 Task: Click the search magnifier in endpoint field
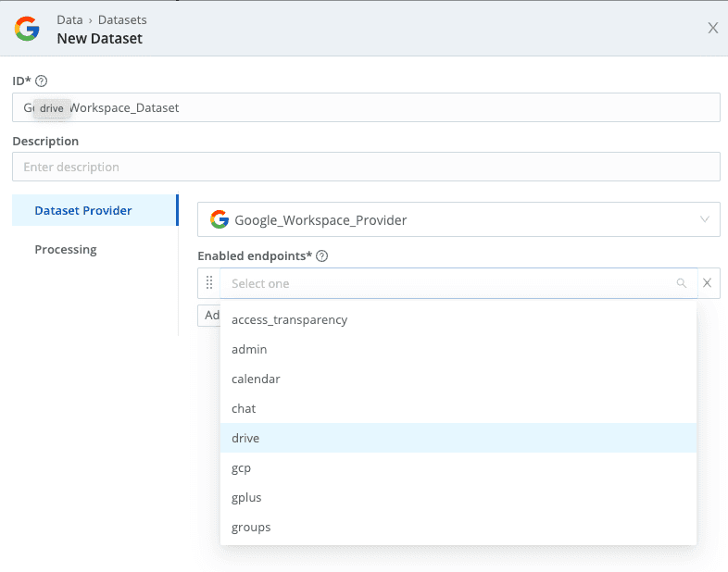(682, 283)
